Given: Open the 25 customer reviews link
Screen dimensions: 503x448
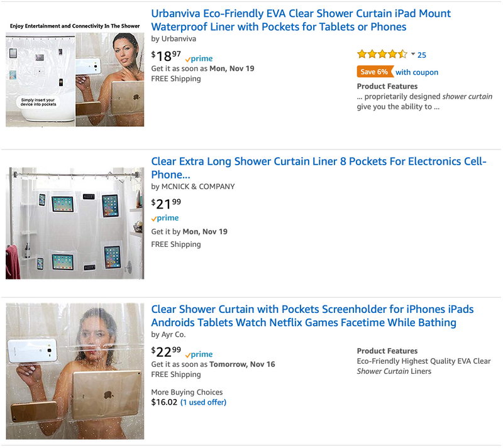Looking at the screenshot, I should pos(422,55).
